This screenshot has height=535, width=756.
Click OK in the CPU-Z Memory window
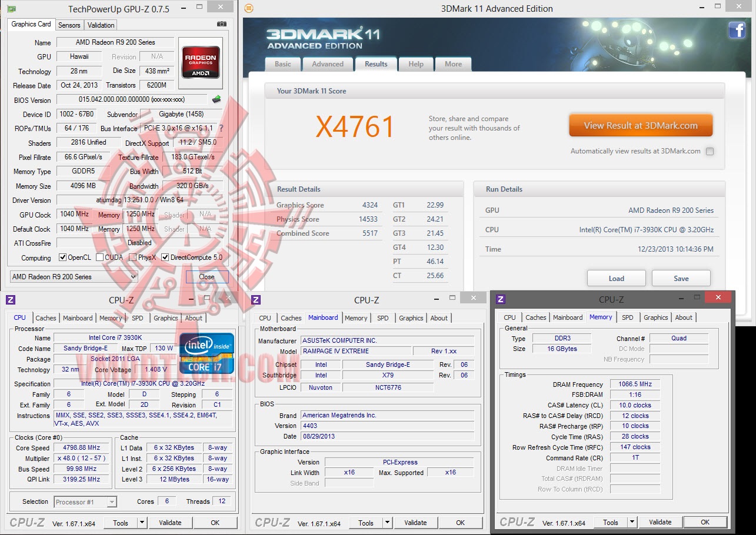point(705,522)
